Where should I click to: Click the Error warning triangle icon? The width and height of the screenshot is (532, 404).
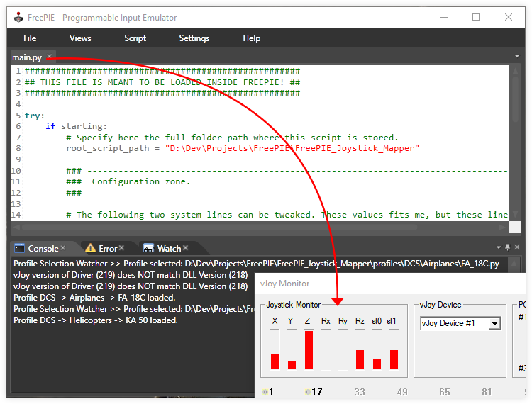coord(91,248)
